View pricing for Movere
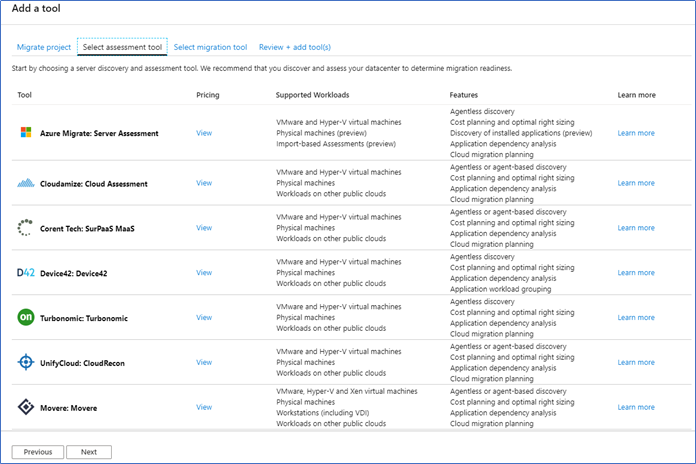This screenshot has width=696, height=464. (x=204, y=407)
